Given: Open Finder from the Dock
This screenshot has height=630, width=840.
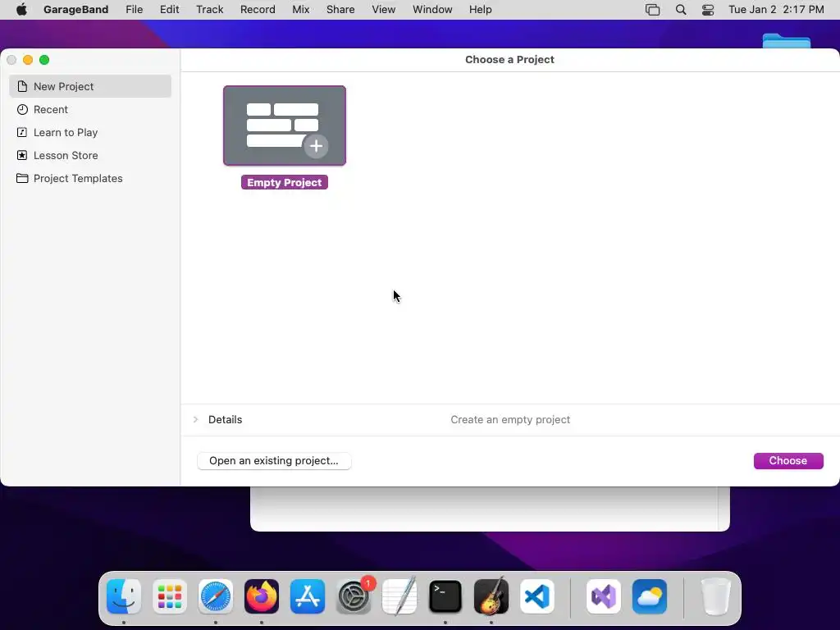Looking at the screenshot, I should click(x=124, y=596).
